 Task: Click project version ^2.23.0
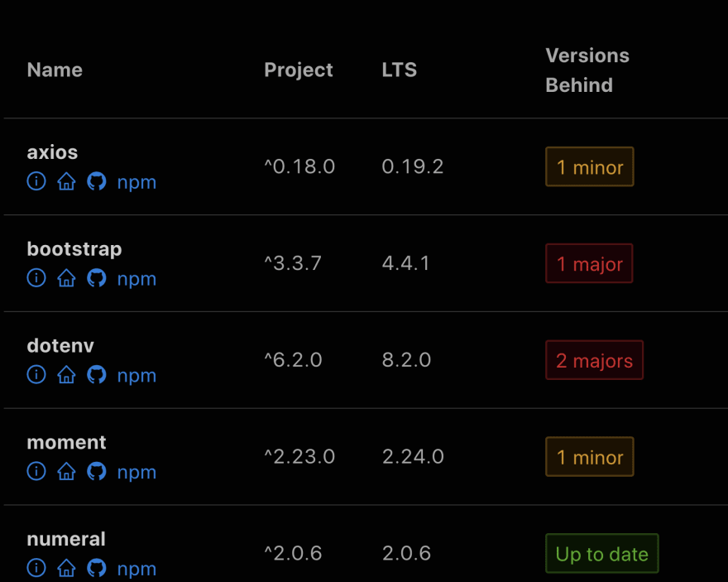click(299, 456)
